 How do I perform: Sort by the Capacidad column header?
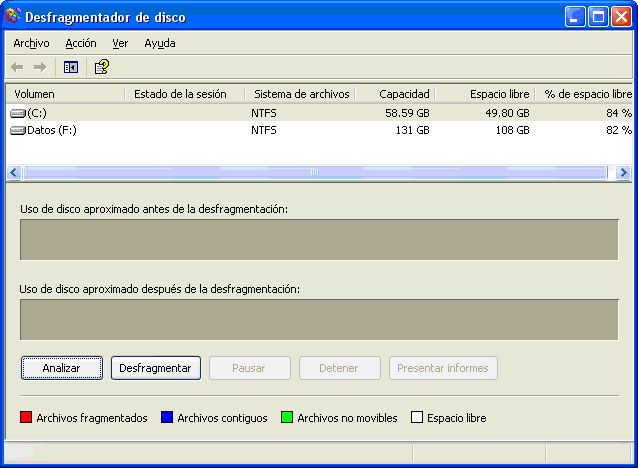(395, 94)
